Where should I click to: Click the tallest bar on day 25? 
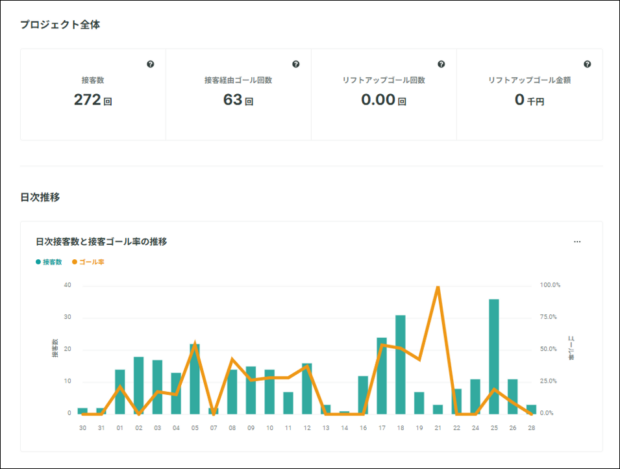494,357
